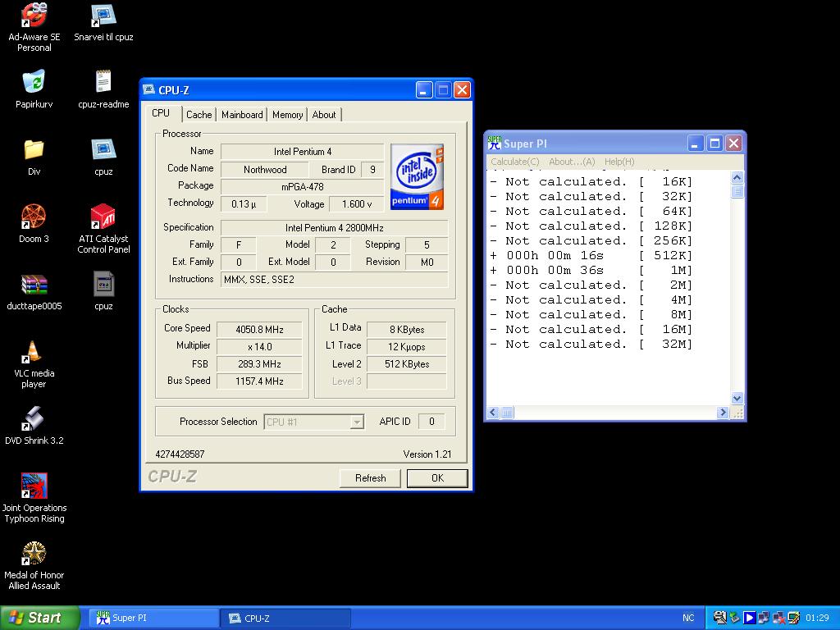Open Snarvei til cpuz shortcut icon
This screenshot has height=630, width=840.
click(103, 15)
